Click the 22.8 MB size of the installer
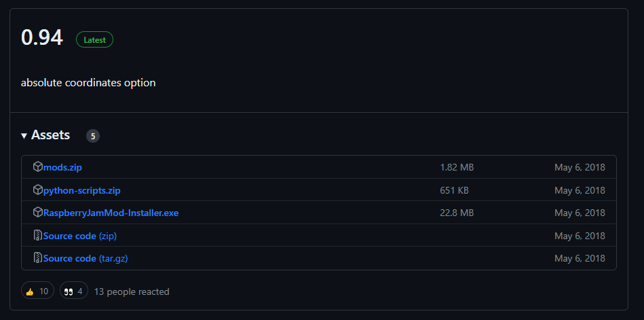The width and height of the screenshot is (644, 320). 457,213
